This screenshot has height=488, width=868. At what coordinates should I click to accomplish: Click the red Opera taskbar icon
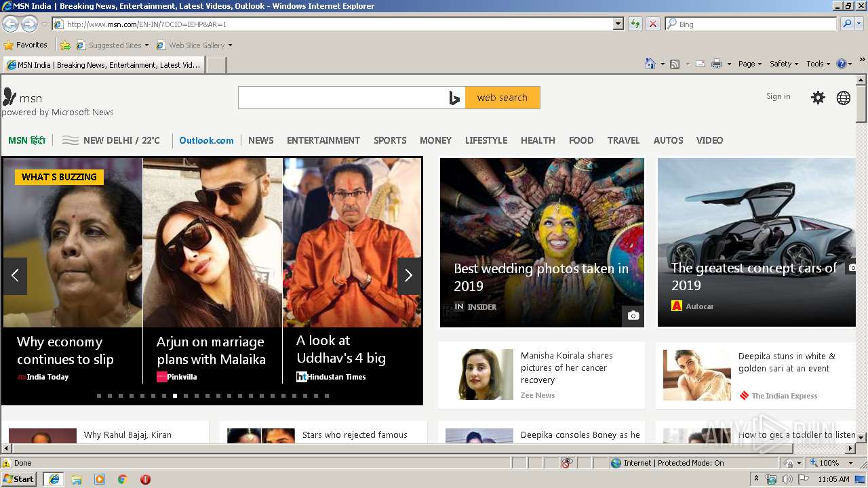[x=145, y=479]
